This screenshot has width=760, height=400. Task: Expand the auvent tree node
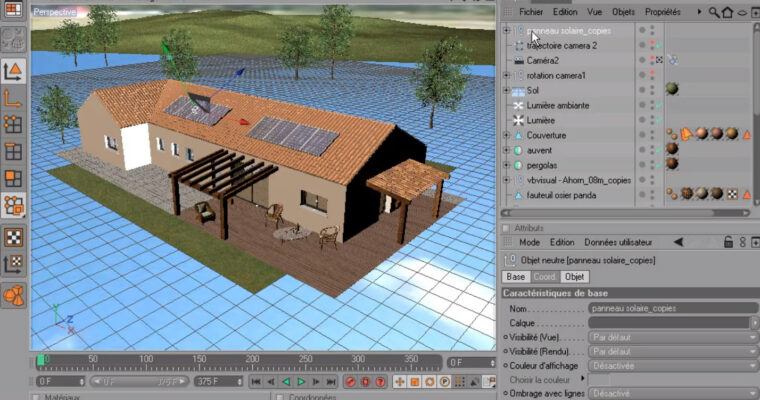point(507,150)
